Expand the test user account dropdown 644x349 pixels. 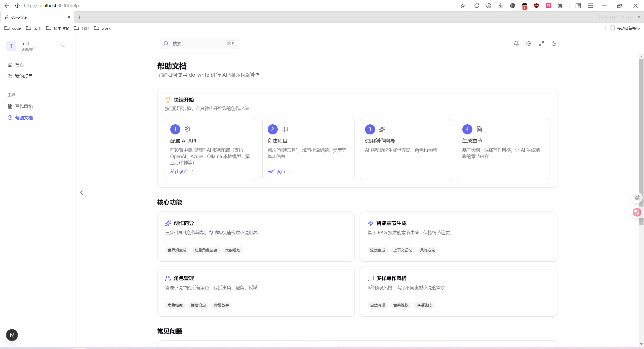pyautogui.click(x=64, y=46)
